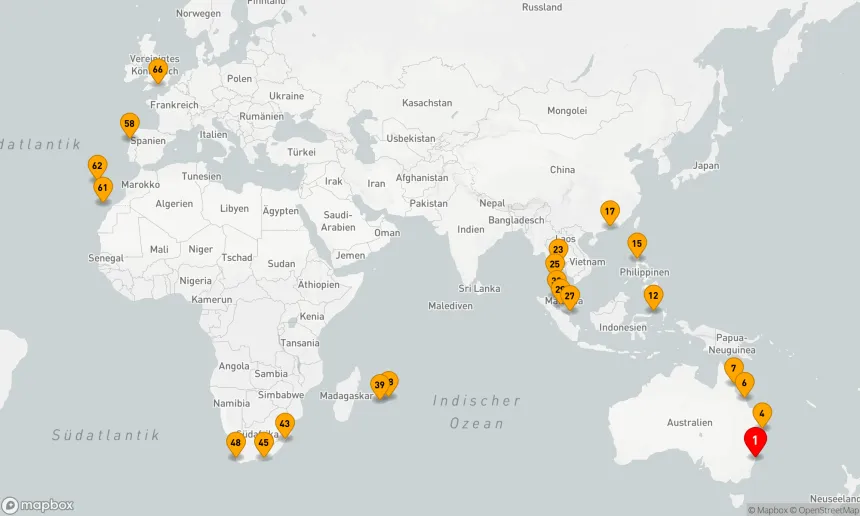860x516 pixels.
Task: Select marker 66 in the United Kingdom
Action: 158,71
